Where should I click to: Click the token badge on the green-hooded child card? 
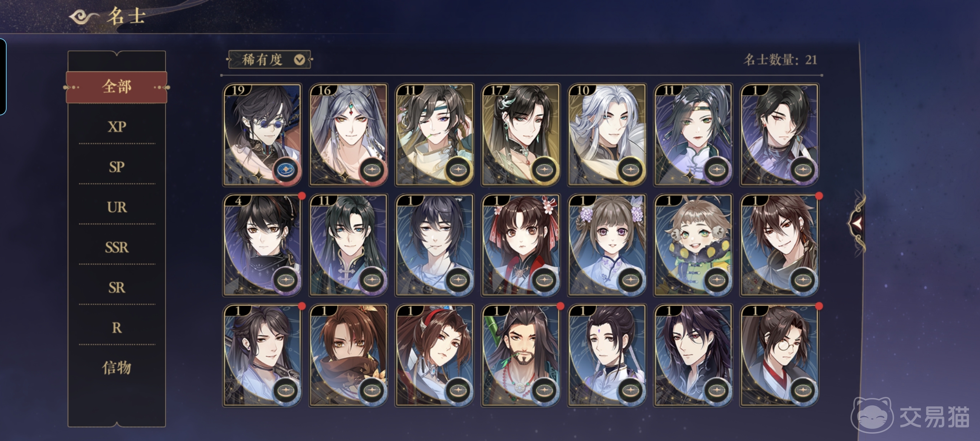(716, 280)
